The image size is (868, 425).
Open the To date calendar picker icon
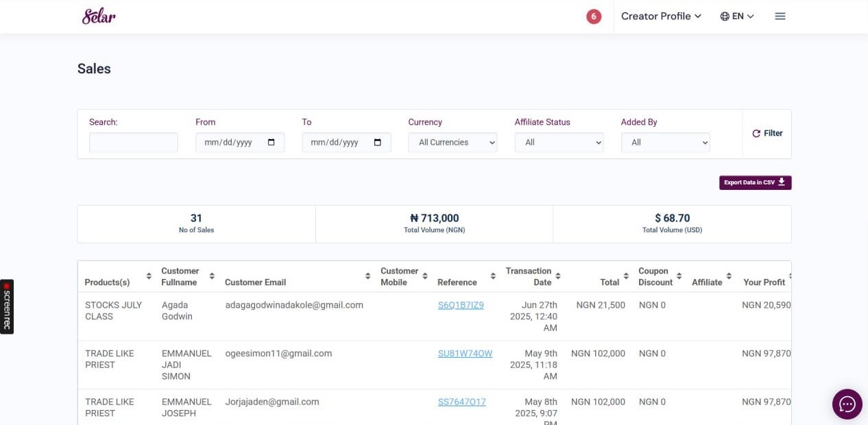(378, 143)
